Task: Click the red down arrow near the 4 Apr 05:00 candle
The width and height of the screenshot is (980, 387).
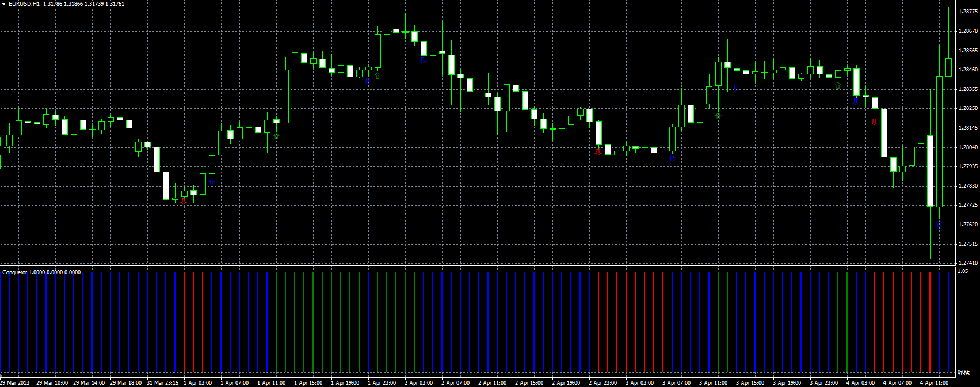Action: [x=874, y=122]
